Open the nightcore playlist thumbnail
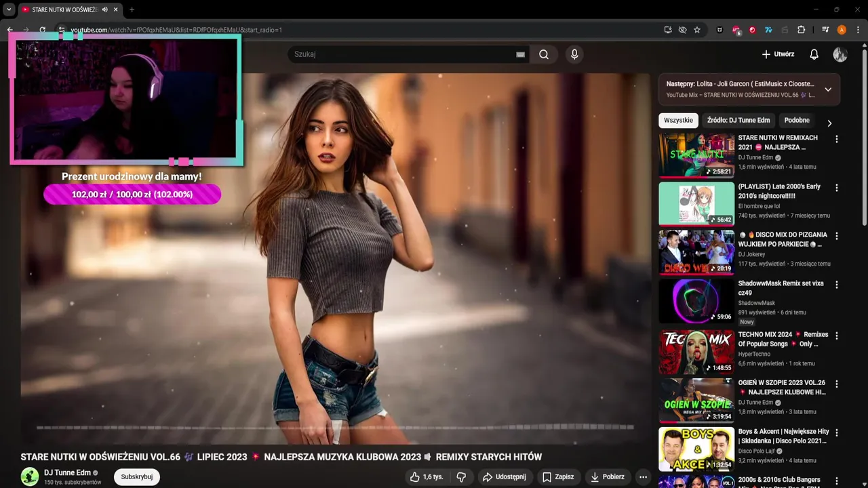This screenshot has height=488, width=868. [696, 203]
